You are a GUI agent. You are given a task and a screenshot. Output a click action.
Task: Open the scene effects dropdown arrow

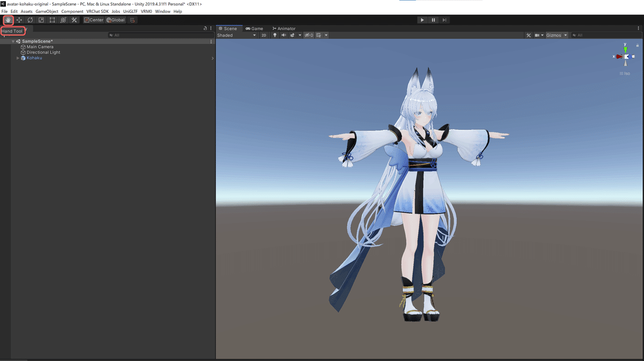coord(299,35)
